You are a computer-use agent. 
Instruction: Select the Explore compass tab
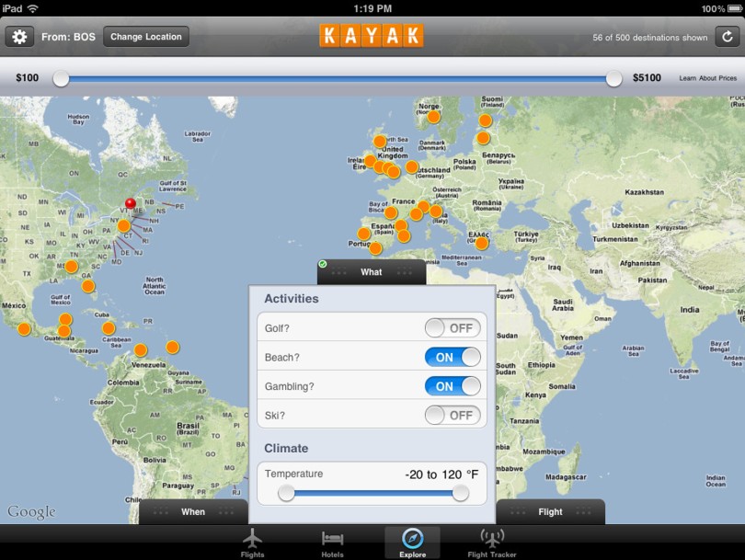pyautogui.click(x=412, y=543)
